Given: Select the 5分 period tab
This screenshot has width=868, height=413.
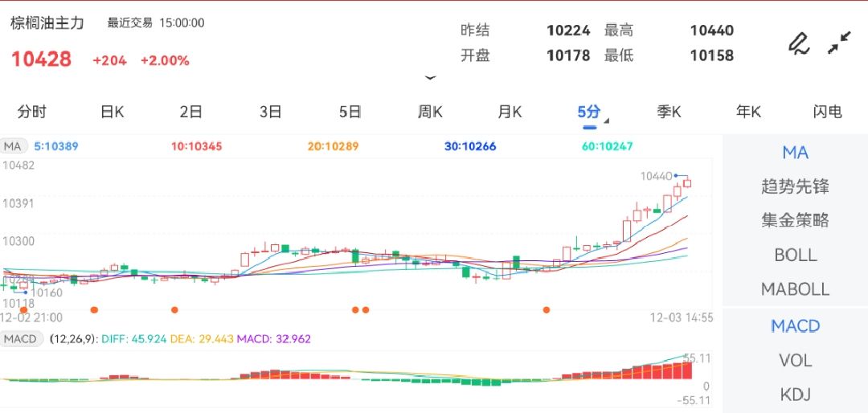Looking at the screenshot, I should pos(588,112).
